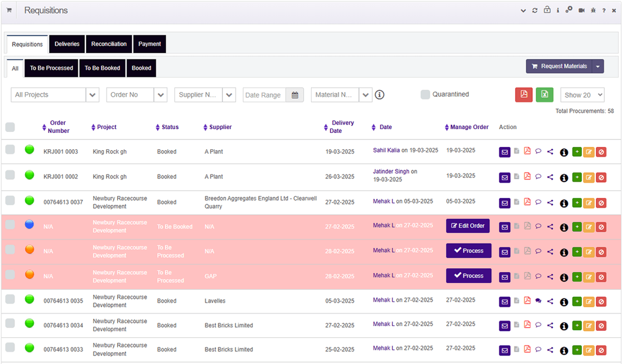The height and width of the screenshot is (364, 623).
Task: Cancel the Best Bricks order 00764613 0034
Action: (601, 326)
